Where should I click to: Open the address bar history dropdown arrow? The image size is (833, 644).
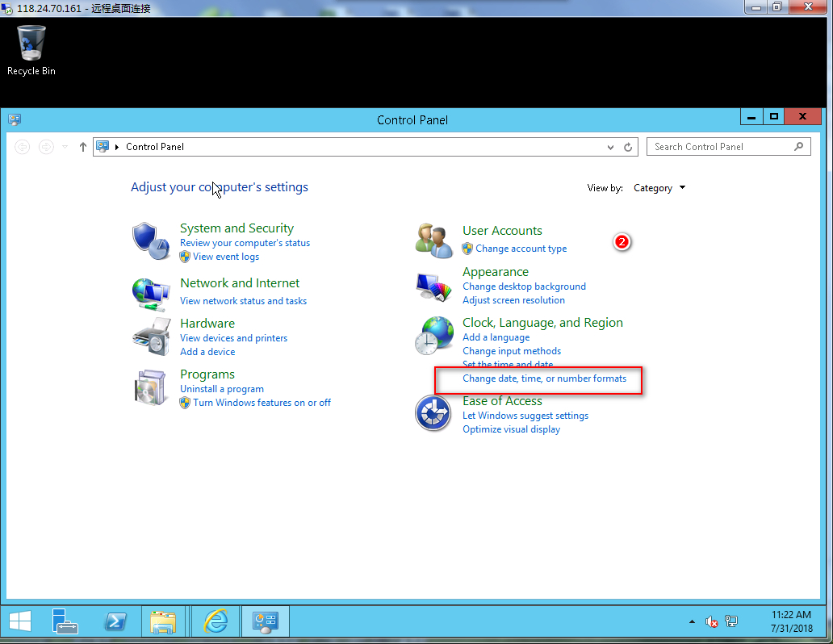611,147
